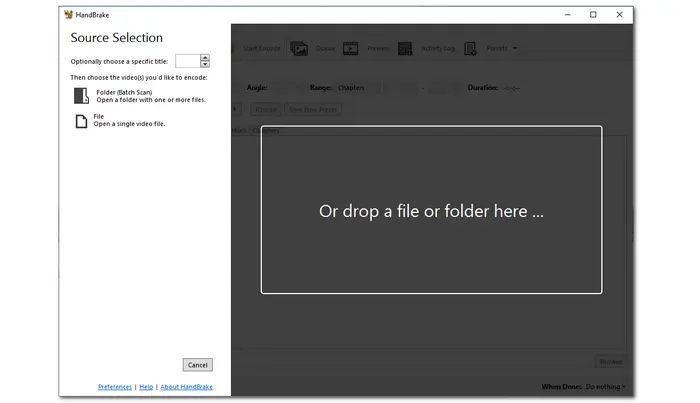Increase title number with up spinner arrow
This screenshot has height=403, width=700.
pyautogui.click(x=205, y=58)
